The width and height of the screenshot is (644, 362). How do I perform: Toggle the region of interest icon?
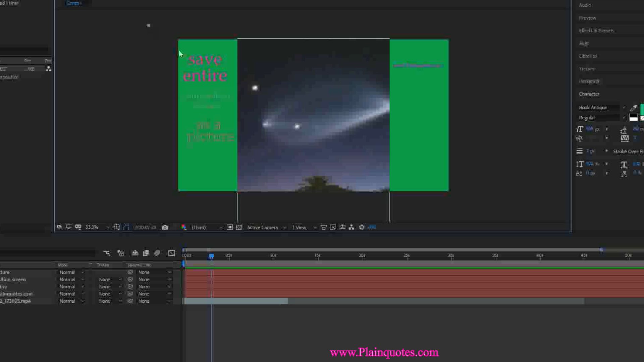230,228
